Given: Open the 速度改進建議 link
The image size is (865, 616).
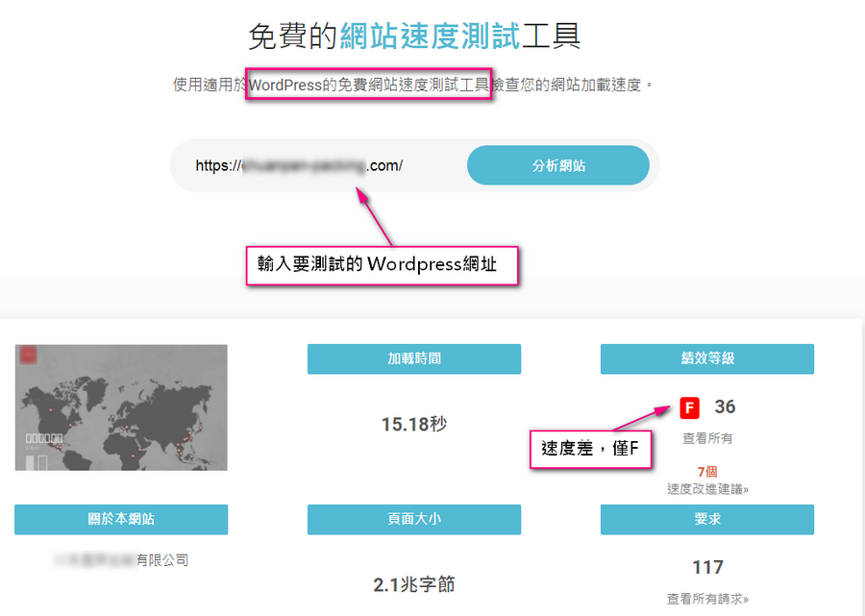Looking at the screenshot, I should (707, 489).
